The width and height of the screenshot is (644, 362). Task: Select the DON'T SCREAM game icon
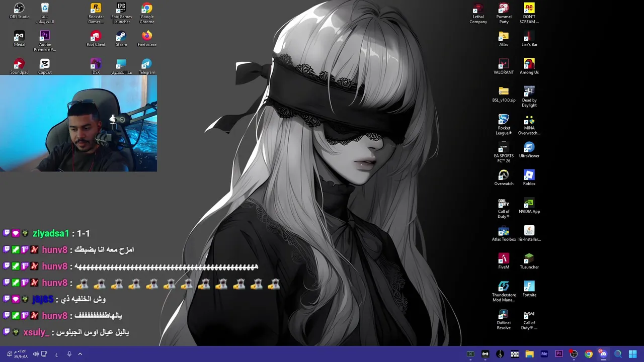pyautogui.click(x=529, y=14)
